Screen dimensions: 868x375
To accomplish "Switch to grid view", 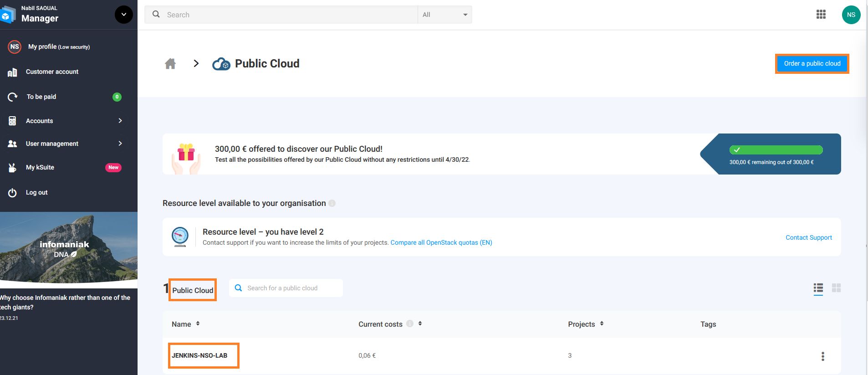I will 837,288.
